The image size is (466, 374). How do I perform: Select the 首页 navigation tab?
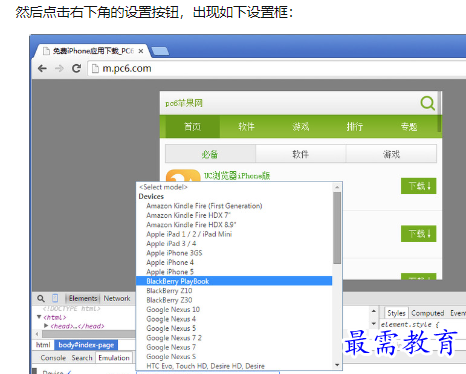pos(193,127)
